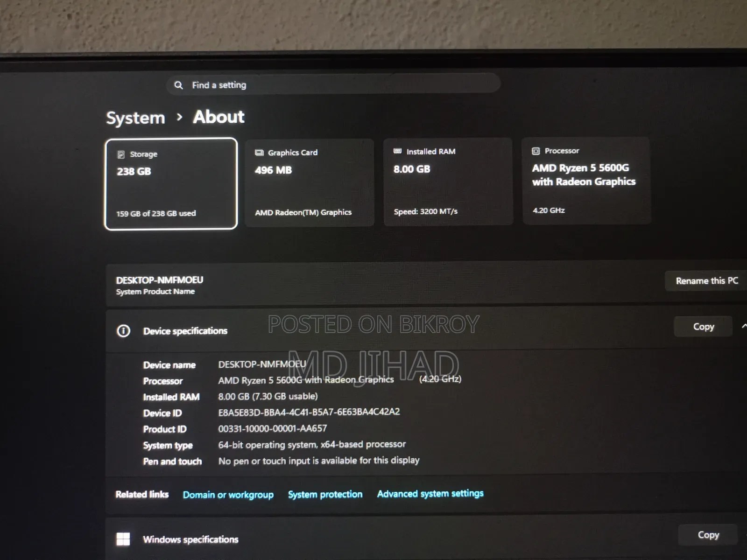747x560 pixels.
Task: Click the (4.20 GHz) value in specifications
Action: [440, 379]
